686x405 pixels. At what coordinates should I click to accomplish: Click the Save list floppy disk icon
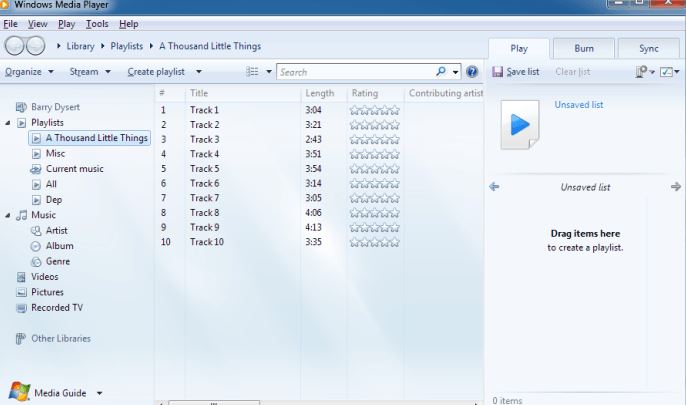coord(497,72)
